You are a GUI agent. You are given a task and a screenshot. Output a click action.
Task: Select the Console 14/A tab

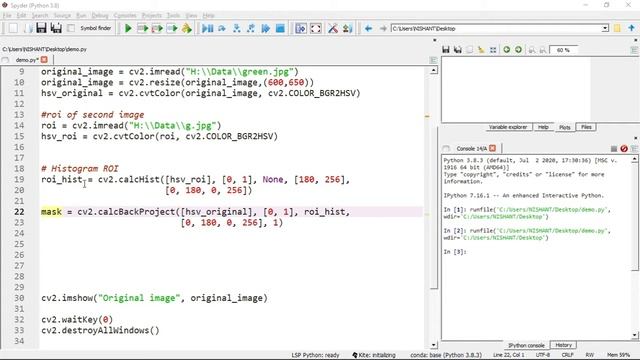pos(471,149)
